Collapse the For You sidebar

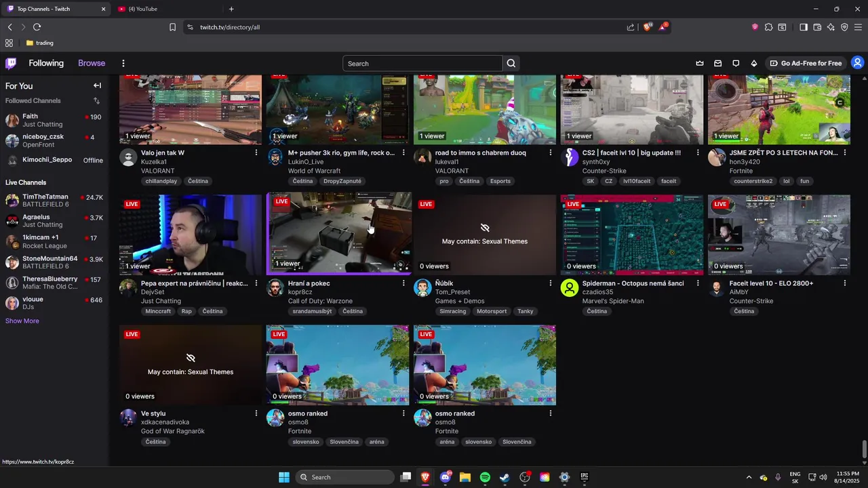coord(97,85)
